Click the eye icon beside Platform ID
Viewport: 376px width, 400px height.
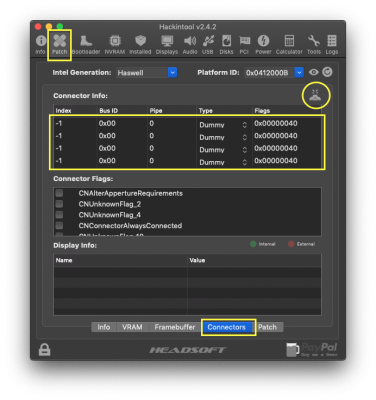[314, 72]
